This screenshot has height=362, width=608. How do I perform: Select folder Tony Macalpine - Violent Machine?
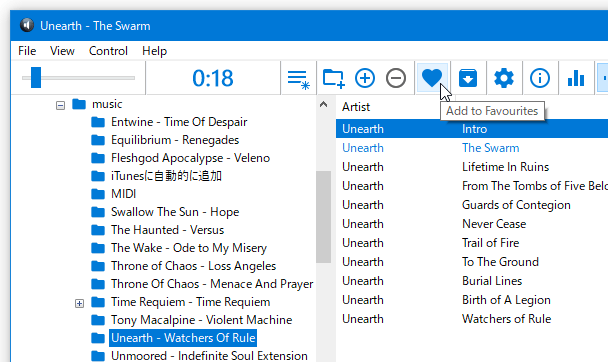[202, 320]
